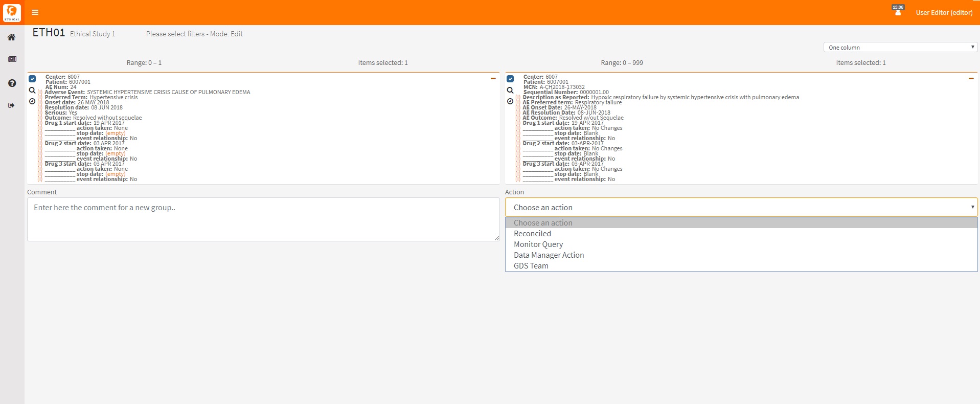
Task: Click the orange marker beside AE Resolution Date
Action: (518, 113)
